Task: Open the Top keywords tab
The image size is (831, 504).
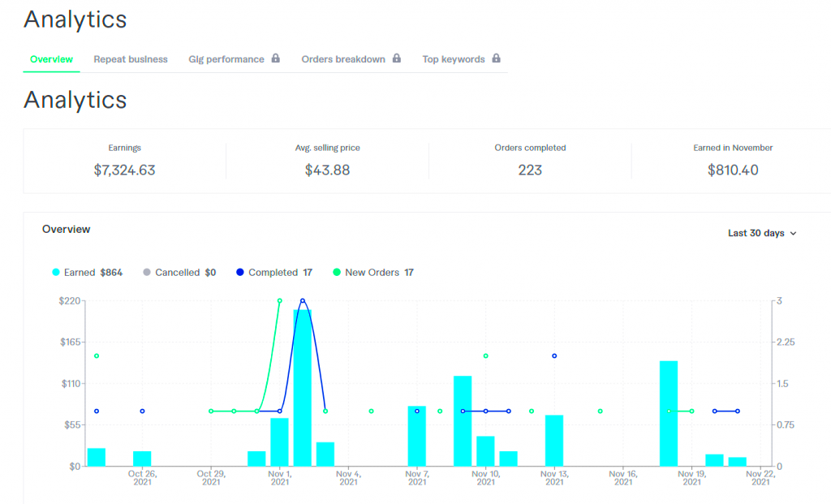Action: point(453,59)
